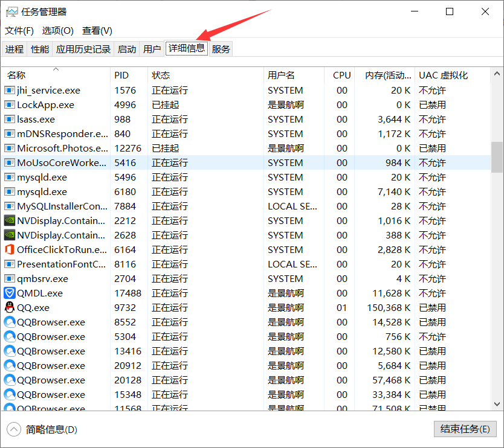Click the QQ.exe penguin process icon
504x448 pixels.
(9, 307)
